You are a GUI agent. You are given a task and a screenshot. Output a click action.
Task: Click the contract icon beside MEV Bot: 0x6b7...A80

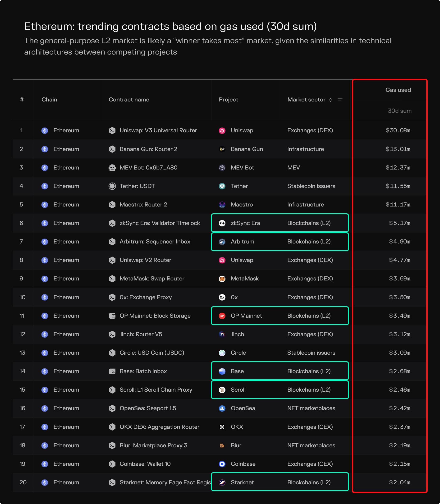[112, 168]
